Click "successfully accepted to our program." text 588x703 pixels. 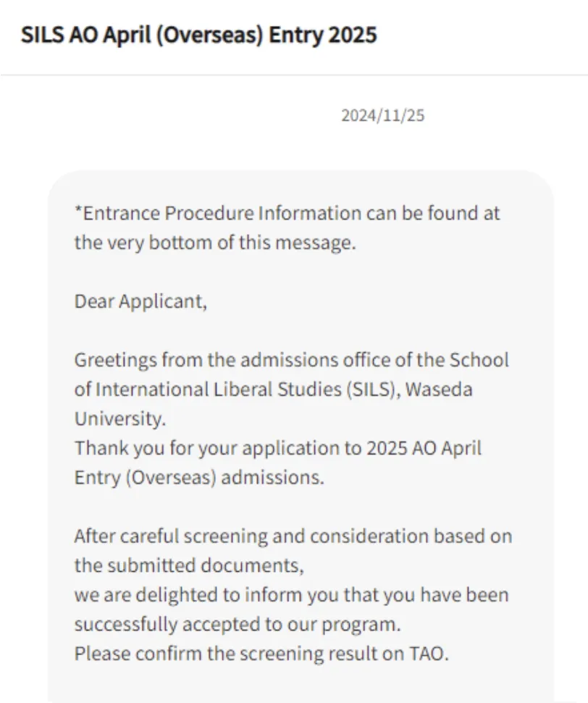tap(237, 624)
